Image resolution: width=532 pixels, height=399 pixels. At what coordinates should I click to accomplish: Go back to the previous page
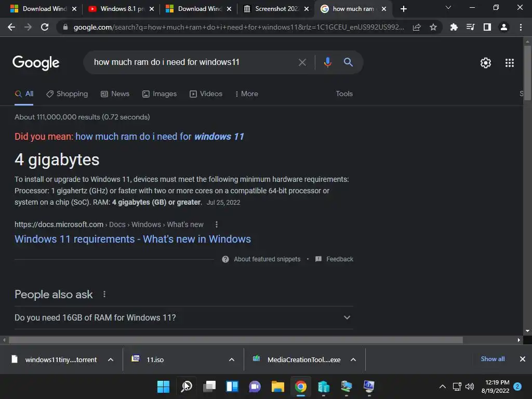11,27
